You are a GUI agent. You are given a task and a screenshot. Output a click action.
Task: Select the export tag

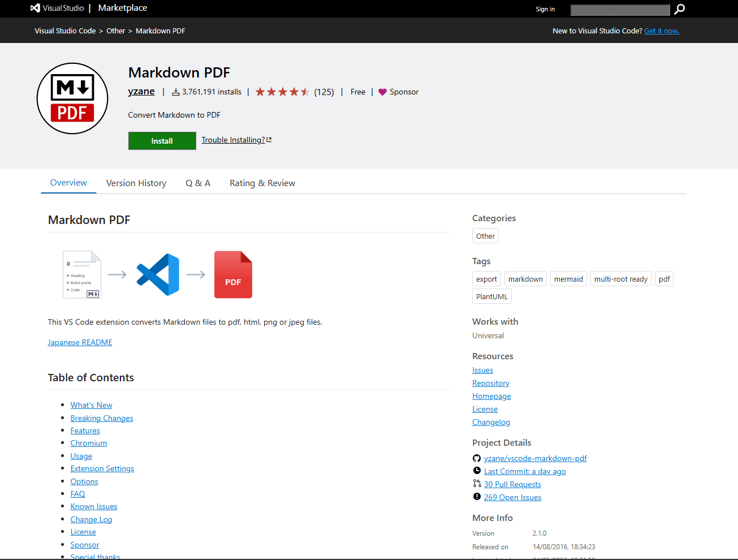486,279
